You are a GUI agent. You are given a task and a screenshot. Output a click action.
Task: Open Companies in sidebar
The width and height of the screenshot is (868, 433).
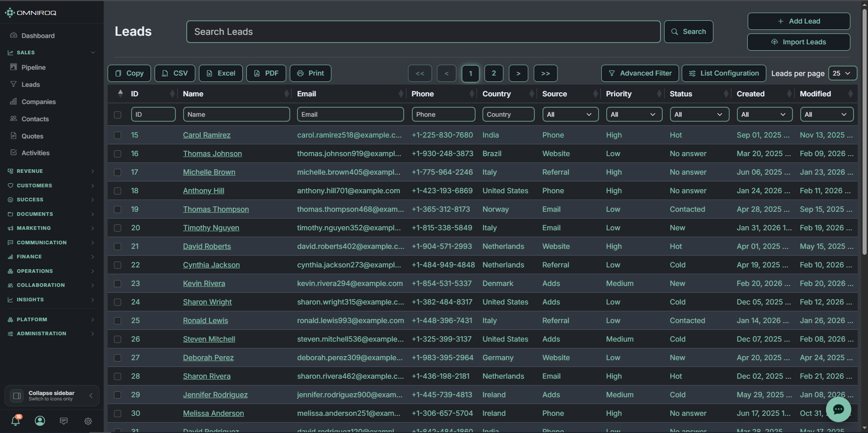coord(38,102)
